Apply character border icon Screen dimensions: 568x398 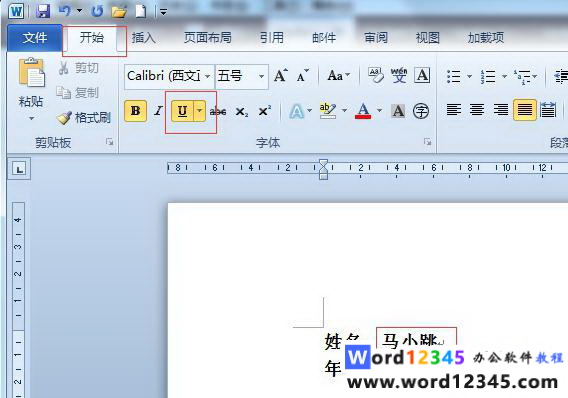[422, 75]
